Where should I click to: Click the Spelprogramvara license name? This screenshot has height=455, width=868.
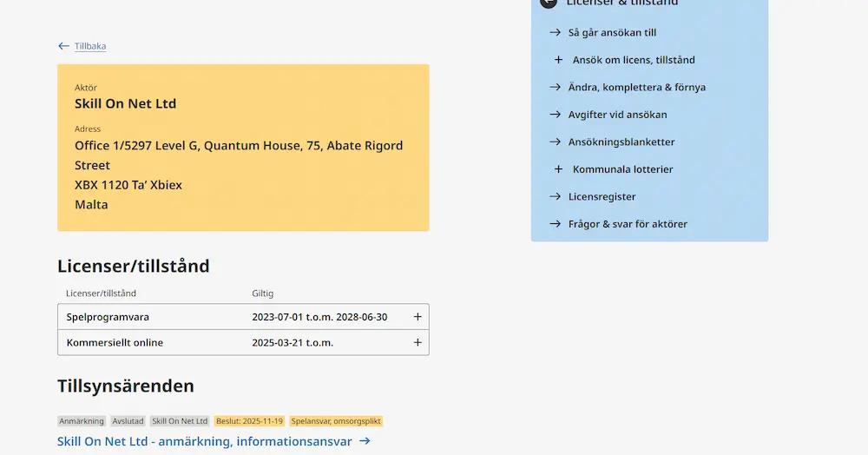click(x=108, y=317)
